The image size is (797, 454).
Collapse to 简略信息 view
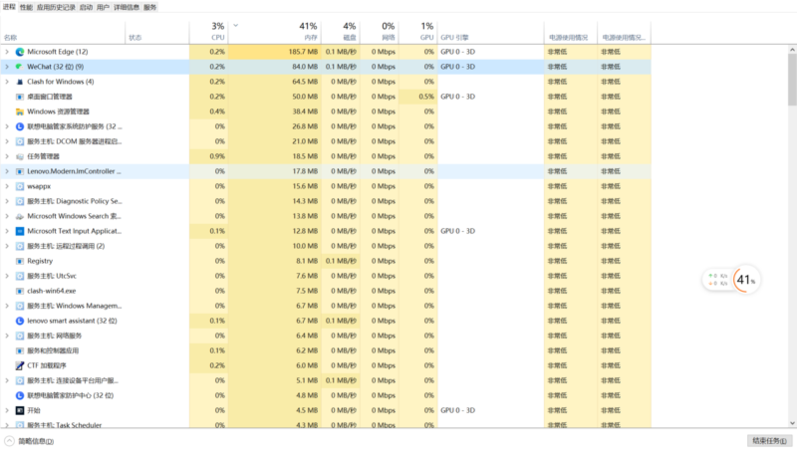[x=29, y=441]
